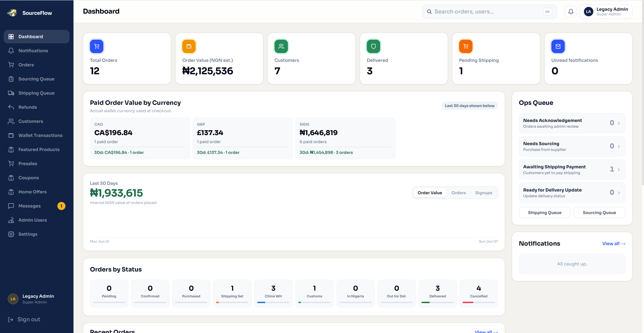This screenshot has height=333, width=644.
Task: Click the Shipping Set status tile
Action: tap(232, 294)
